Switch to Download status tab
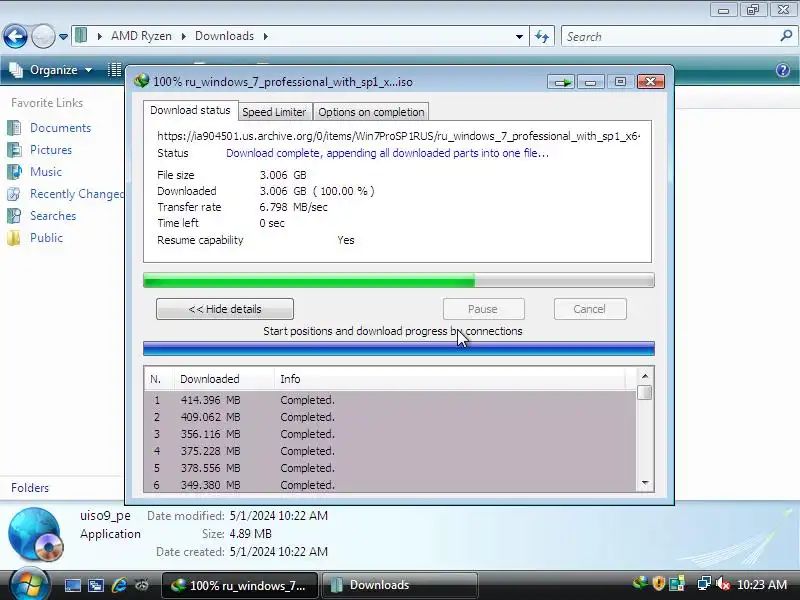800x600 pixels. click(190, 110)
